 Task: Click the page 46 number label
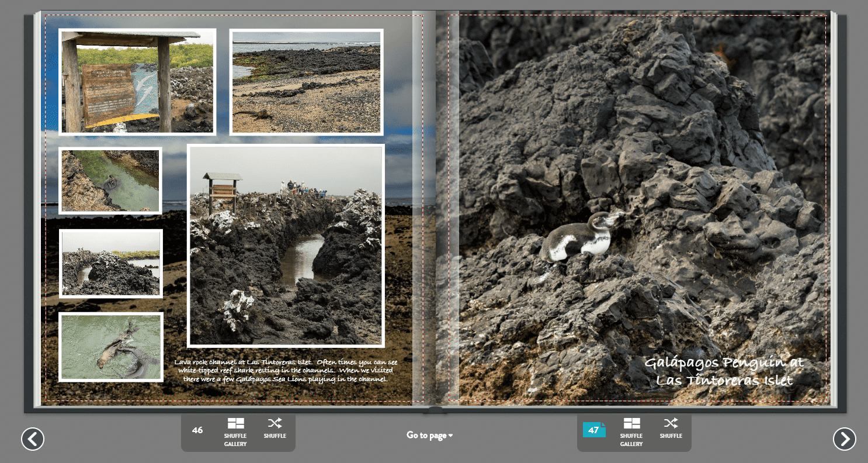point(197,431)
